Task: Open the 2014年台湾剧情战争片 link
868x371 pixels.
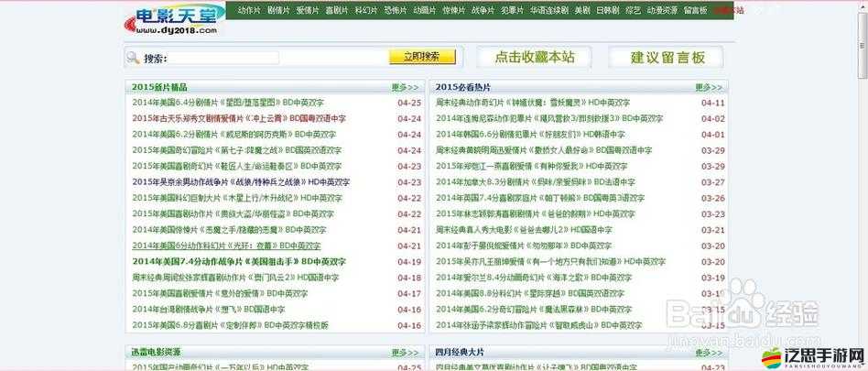Action: click(x=209, y=310)
